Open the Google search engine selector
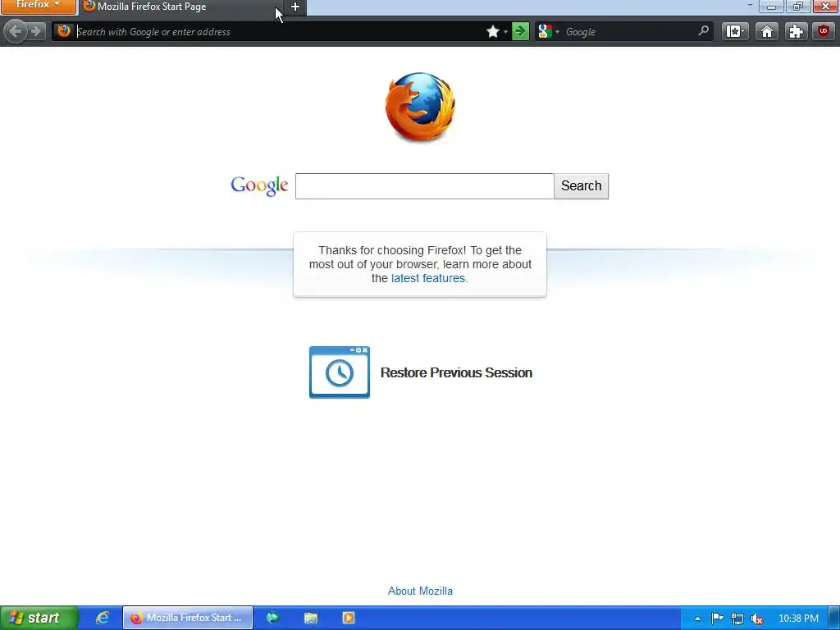The width and height of the screenshot is (840, 630). 549,32
